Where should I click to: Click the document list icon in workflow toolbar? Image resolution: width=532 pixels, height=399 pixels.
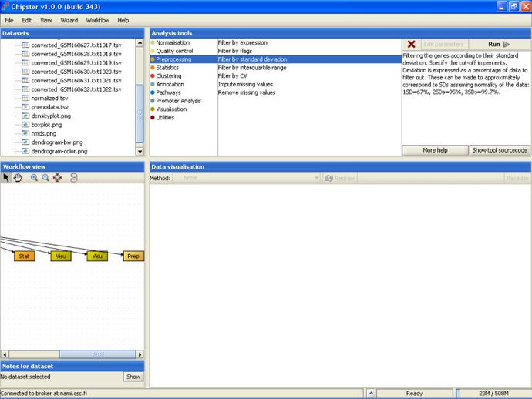73,178
